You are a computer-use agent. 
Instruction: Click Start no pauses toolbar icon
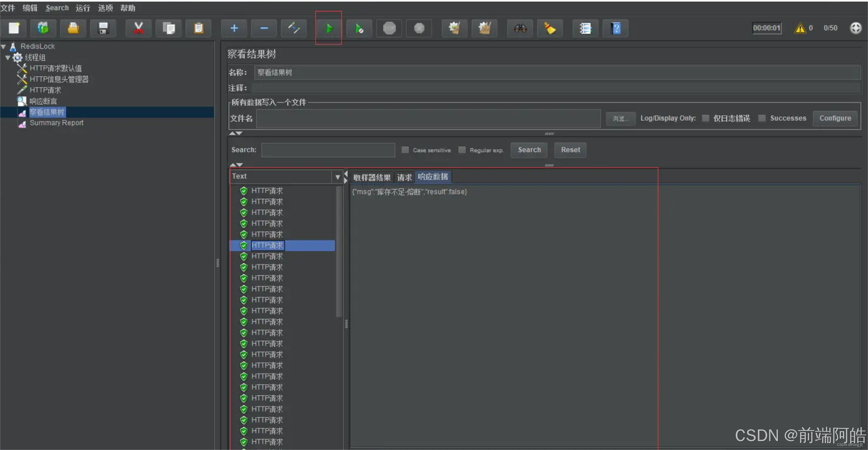point(359,28)
